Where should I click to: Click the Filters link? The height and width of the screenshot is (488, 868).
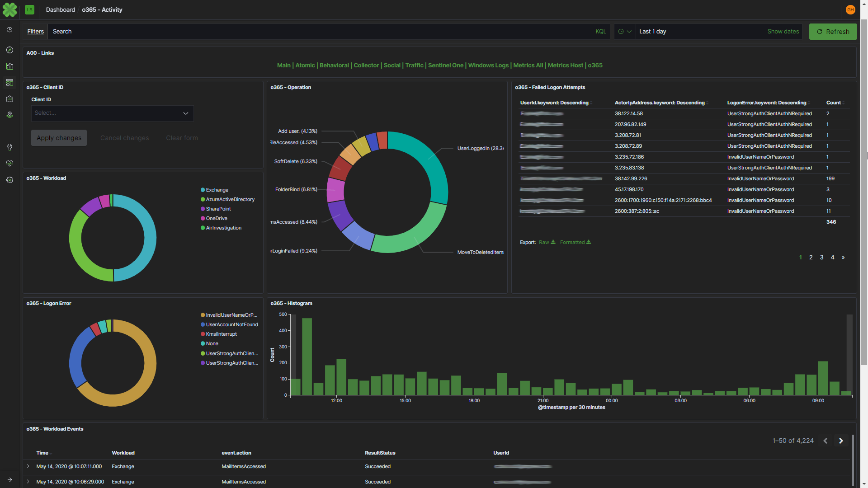[x=35, y=32]
